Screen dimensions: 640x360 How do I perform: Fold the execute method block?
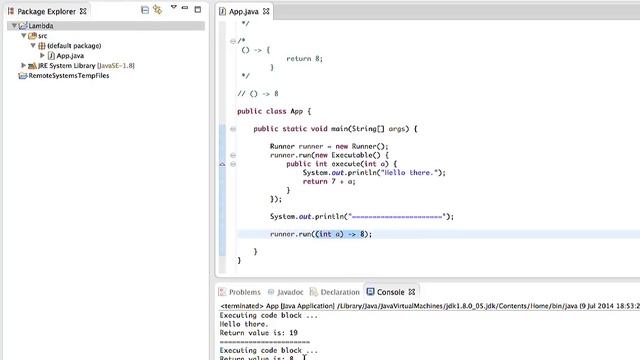point(233,164)
